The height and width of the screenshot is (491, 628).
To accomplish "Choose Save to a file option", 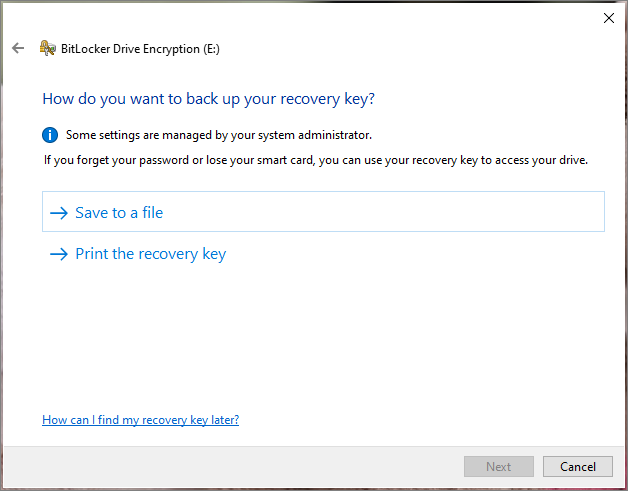I will pos(323,211).
